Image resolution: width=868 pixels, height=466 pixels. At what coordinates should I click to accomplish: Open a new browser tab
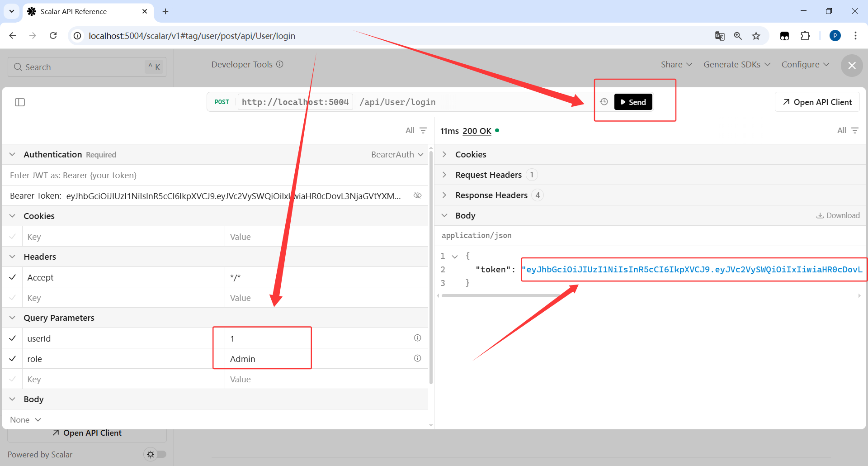(165, 11)
